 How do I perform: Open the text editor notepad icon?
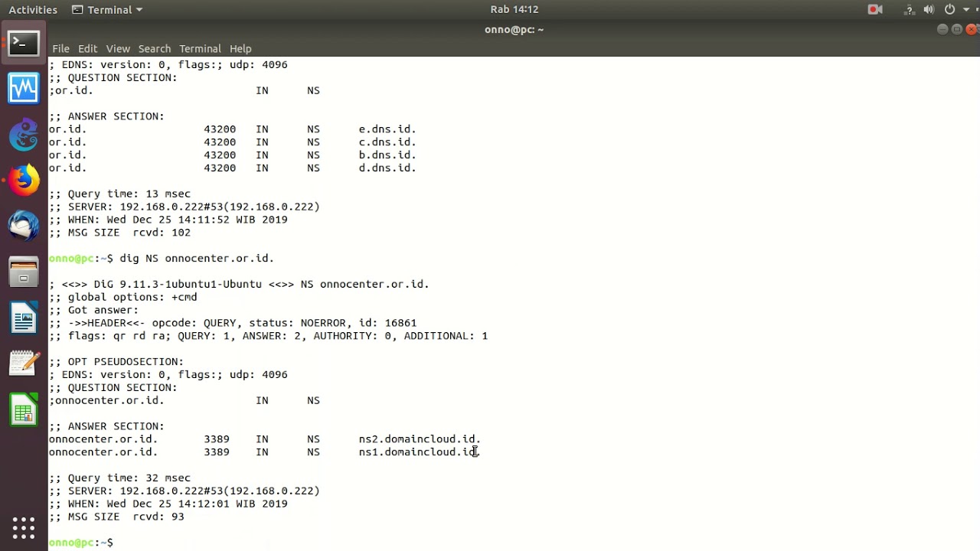pos(24,364)
